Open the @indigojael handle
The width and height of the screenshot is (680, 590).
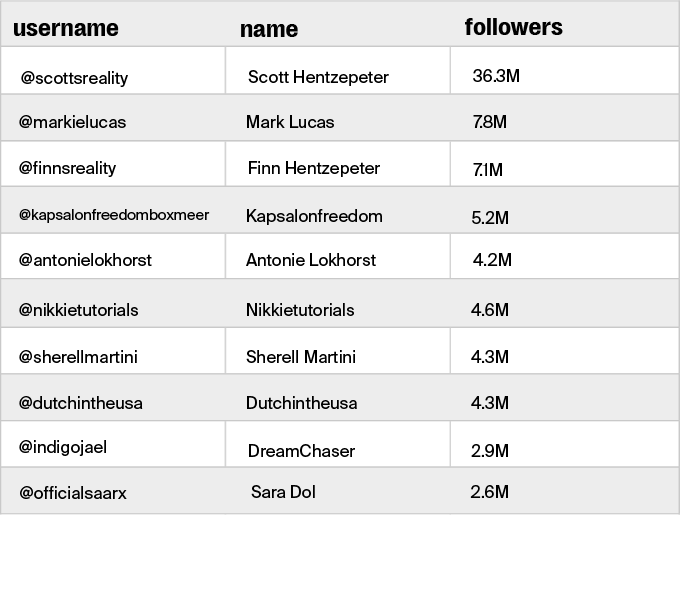62,447
